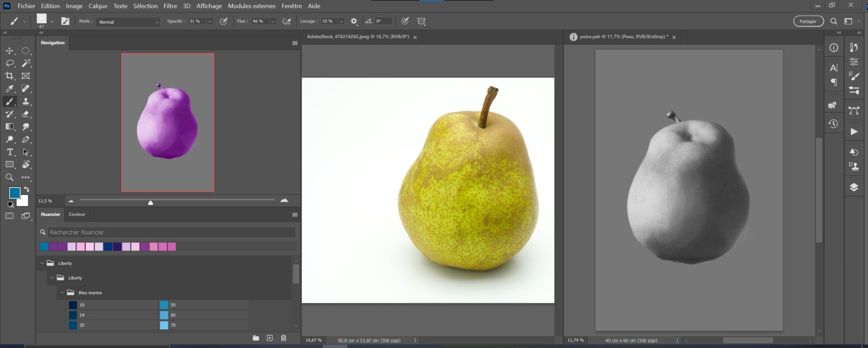Open the blending Mode dropdown

pos(128,22)
